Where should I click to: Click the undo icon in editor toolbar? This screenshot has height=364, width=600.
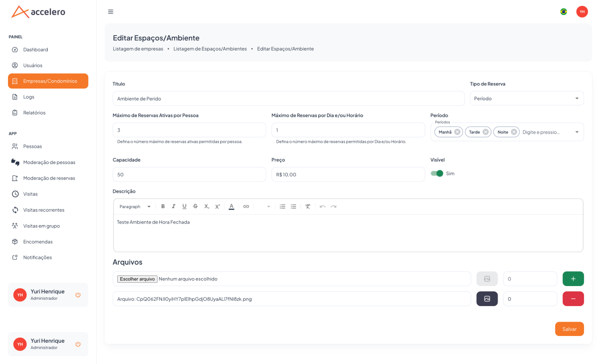tap(323, 207)
